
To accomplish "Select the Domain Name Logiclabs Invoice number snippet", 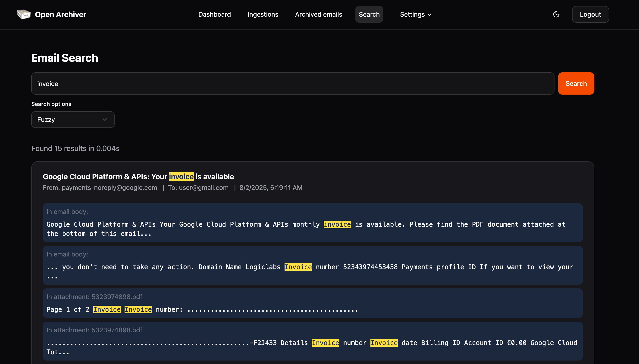I will (313, 265).
